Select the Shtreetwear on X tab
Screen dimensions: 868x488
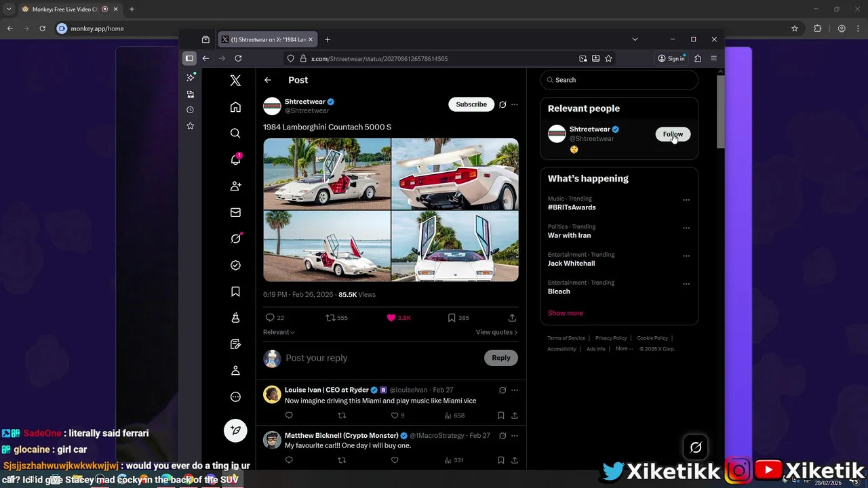[x=268, y=39]
